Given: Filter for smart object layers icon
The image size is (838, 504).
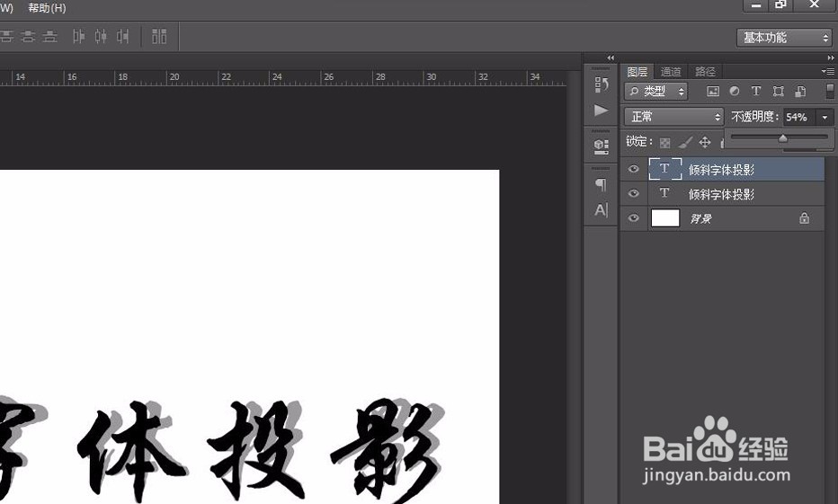Looking at the screenshot, I should tap(800, 92).
